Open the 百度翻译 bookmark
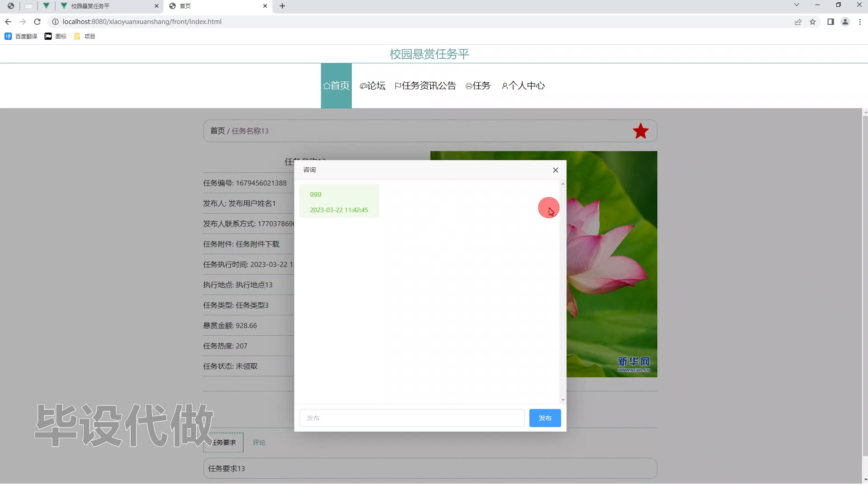The width and height of the screenshot is (868, 485). click(21, 36)
